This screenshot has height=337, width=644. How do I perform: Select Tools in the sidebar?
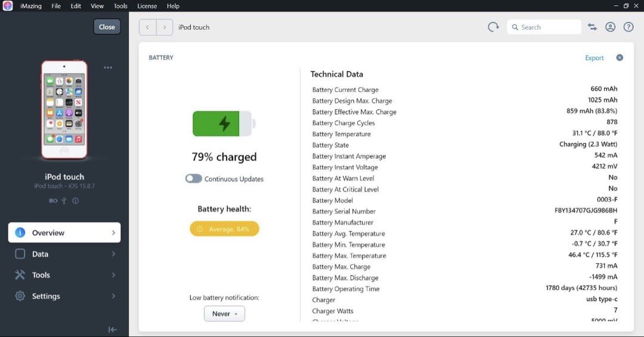(x=64, y=275)
